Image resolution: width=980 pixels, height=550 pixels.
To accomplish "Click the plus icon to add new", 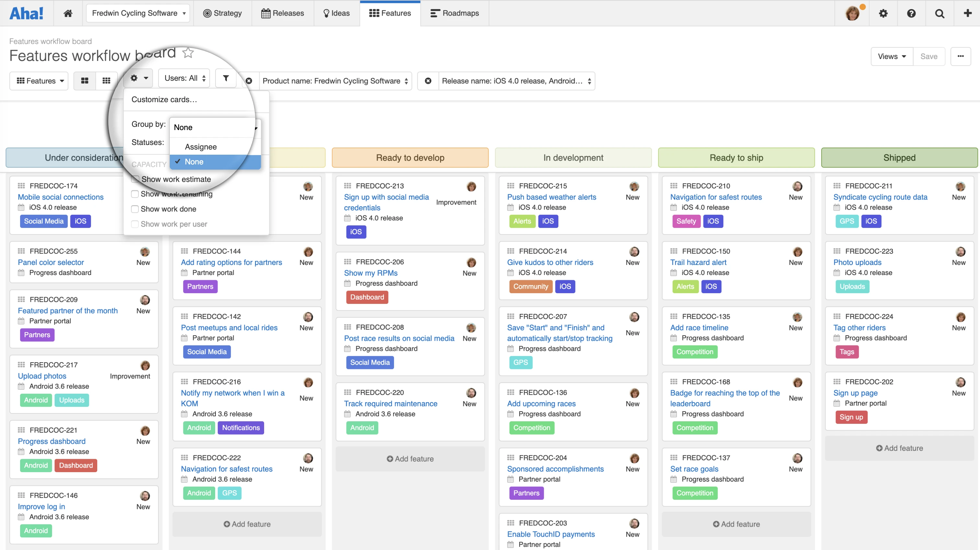I will pyautogui.click(x=967, y=13).
